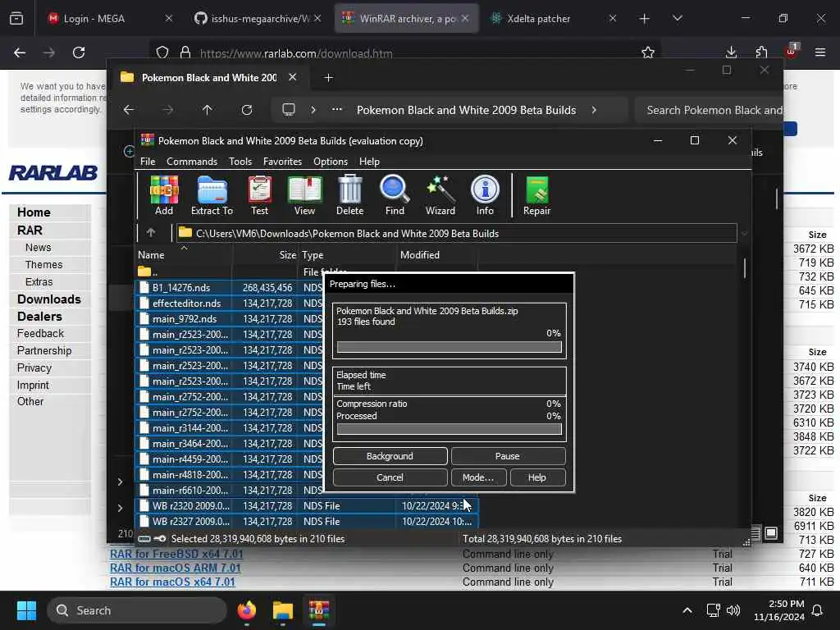Open WinRAR address path dropdown
The height and width of the screenshot is (630, 840).
tap(744, 234)
